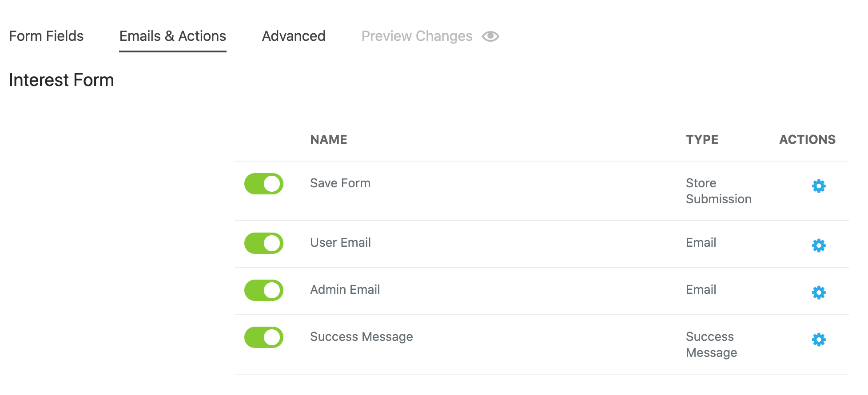Viewport: 868px width, 395px height.
Task: Click the NAME column header
Action: [329, 139]
